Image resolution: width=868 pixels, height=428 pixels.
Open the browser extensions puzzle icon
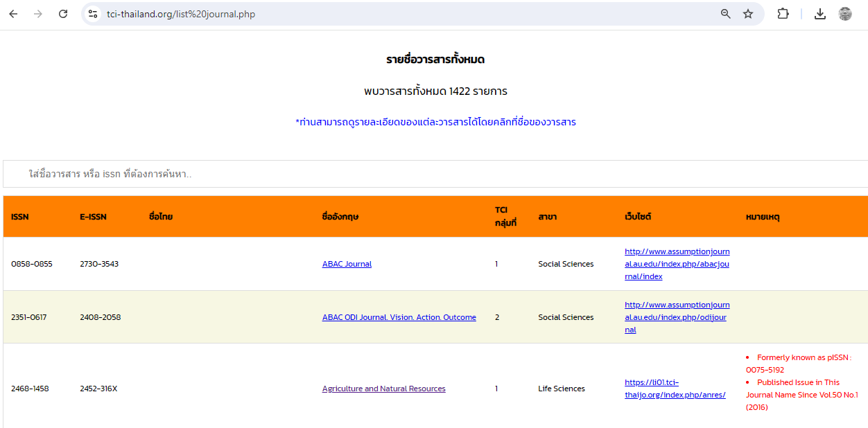(x=783, y=14)
